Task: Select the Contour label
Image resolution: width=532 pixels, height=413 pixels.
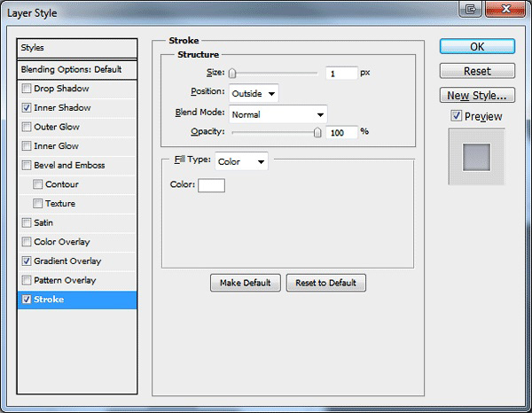Action: click(62, 184)
